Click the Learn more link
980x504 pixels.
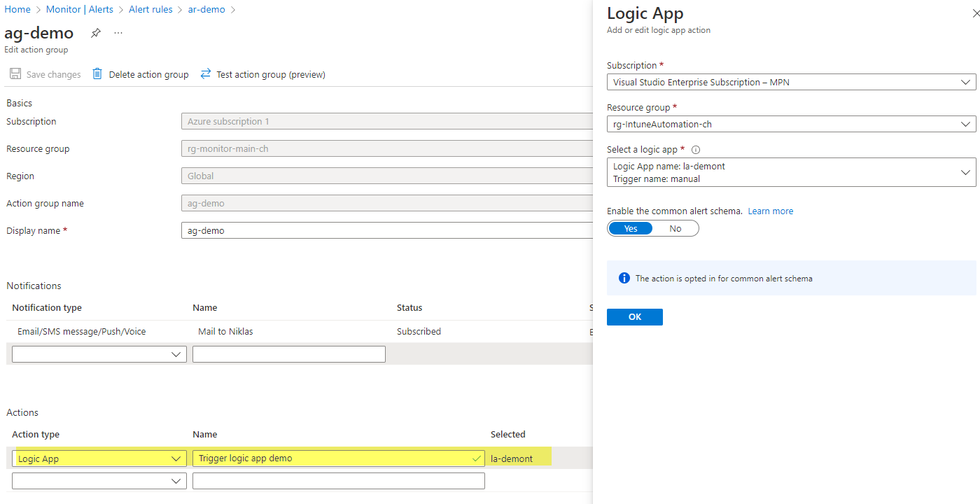(770, 211)
